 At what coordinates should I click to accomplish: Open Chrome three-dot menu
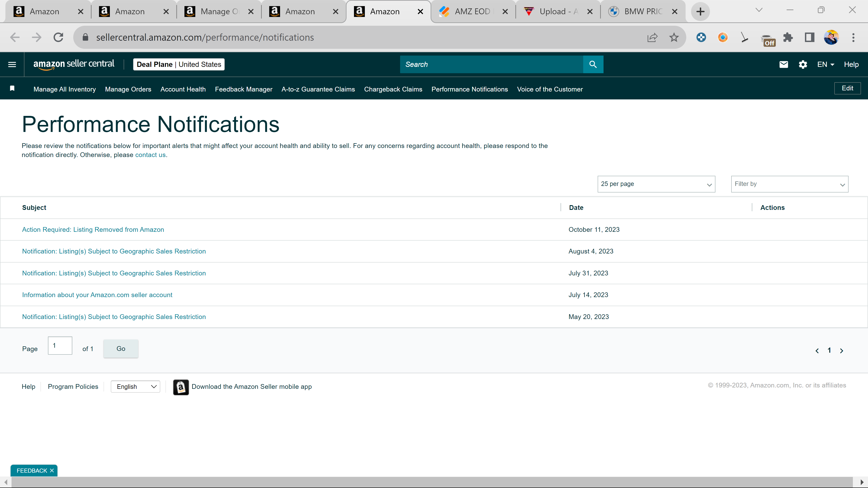point(853,37)
